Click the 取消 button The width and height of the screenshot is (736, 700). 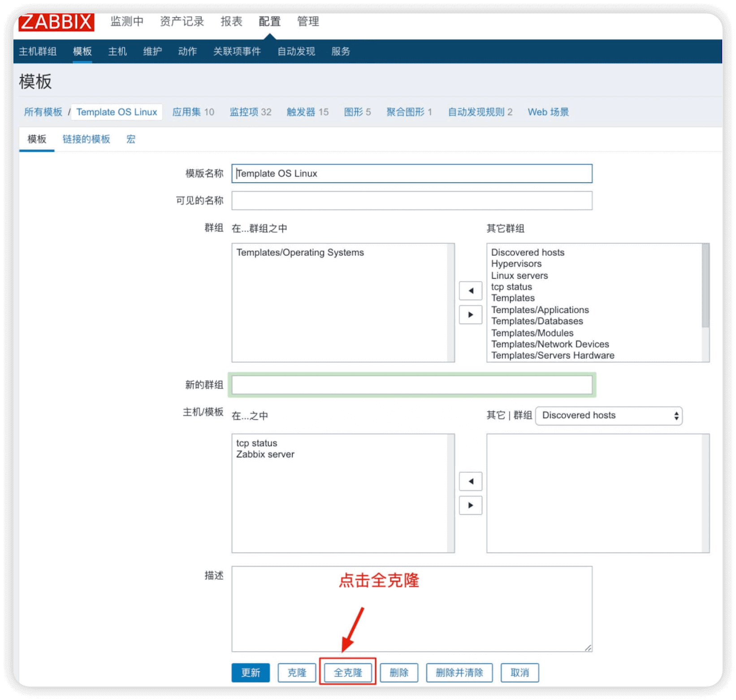(x=520, y=673)
